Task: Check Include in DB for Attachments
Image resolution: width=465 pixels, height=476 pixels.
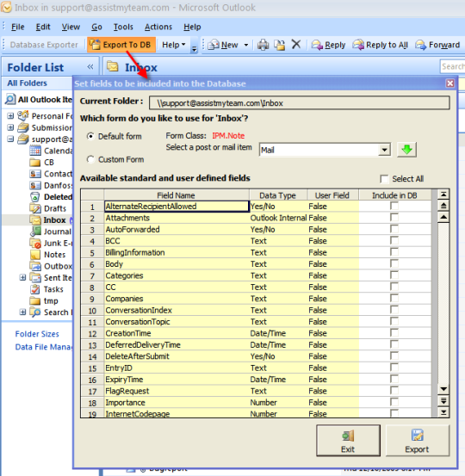Action: click(x=394, y=218)
